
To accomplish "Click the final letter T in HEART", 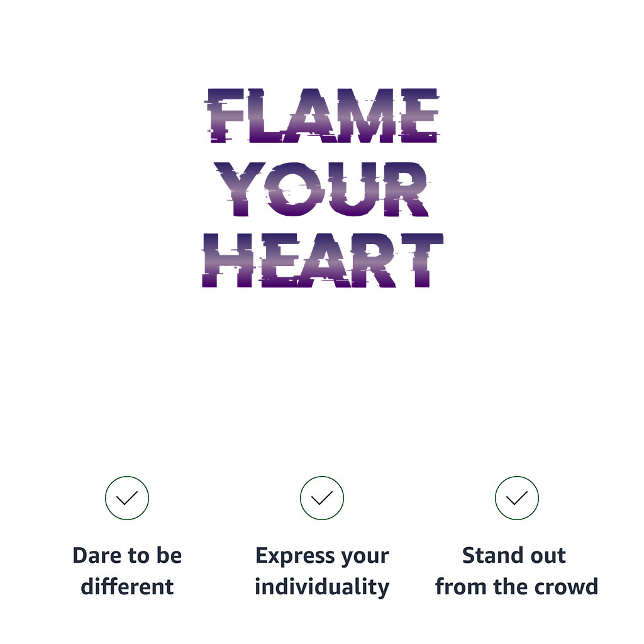I will click(x=421, y=260).
